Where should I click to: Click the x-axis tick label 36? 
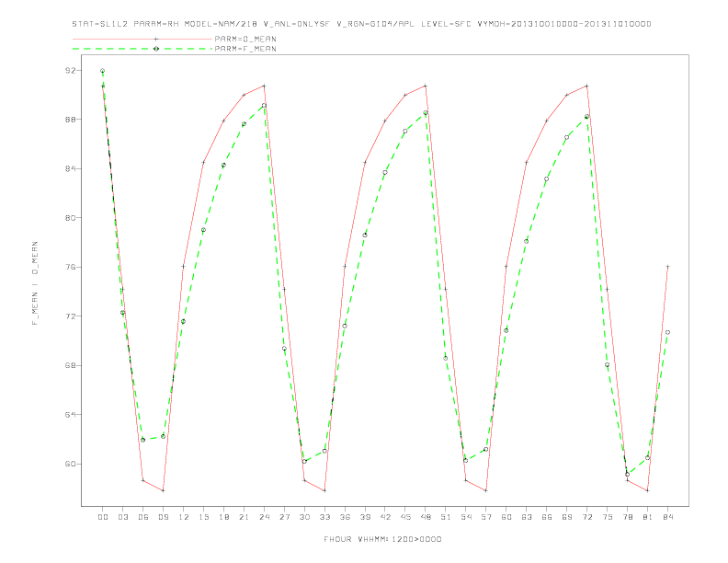coord(345,517)
